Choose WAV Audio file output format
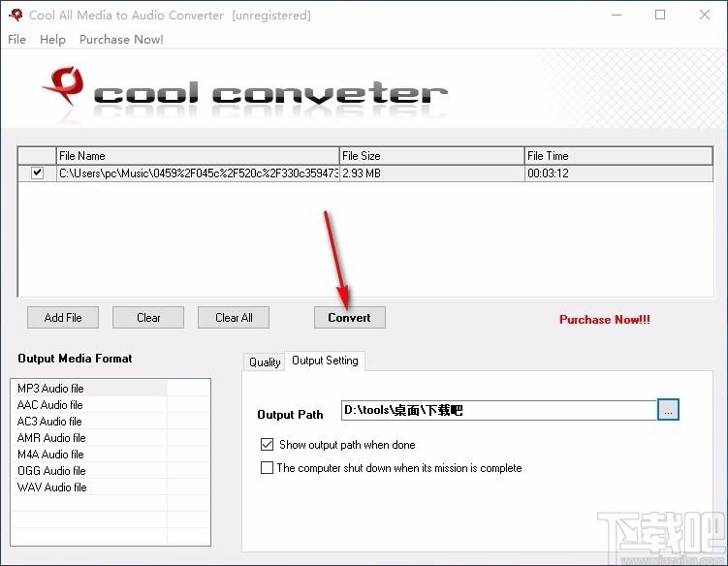The height and width of the screenshot is (566, 728). (52, 487)
